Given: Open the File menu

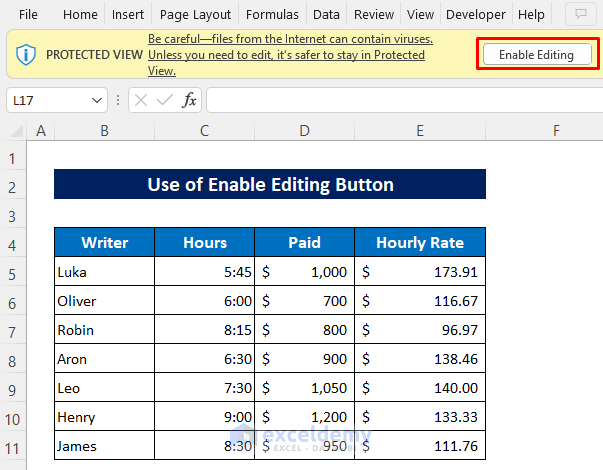Looking at the screenshot, I should 29,15.
